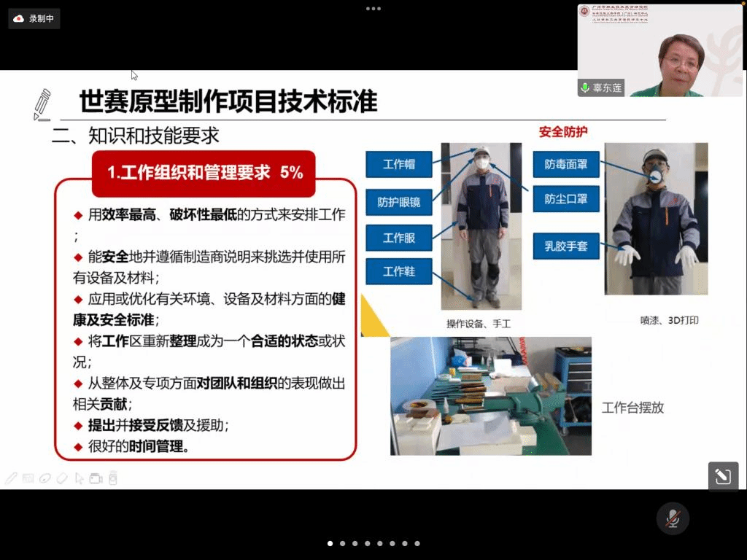
Task: Open the slide list grid icon
Action: (28, 479)
